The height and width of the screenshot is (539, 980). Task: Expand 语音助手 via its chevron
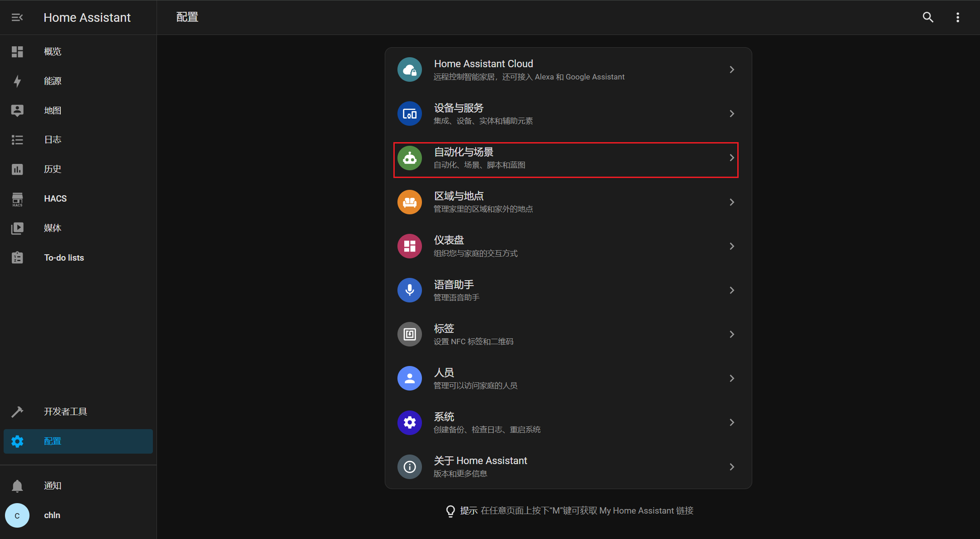pos(732,290)
